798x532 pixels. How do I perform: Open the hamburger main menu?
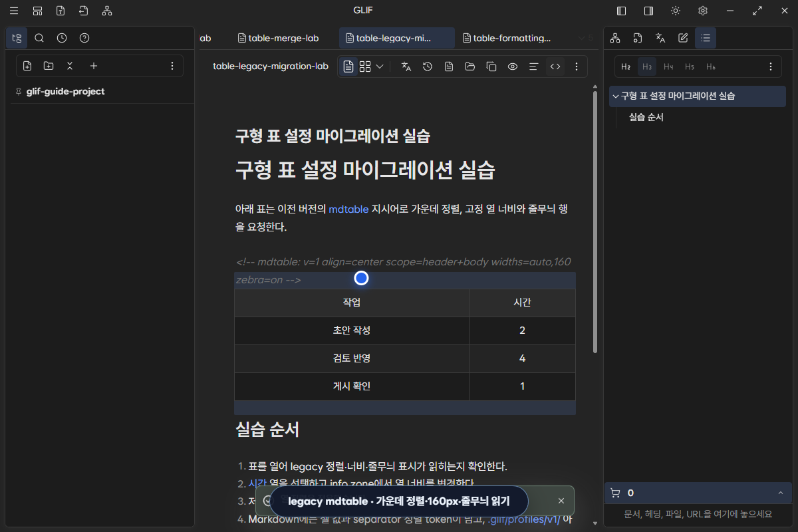pyautogui.click(x=14, y=11)
